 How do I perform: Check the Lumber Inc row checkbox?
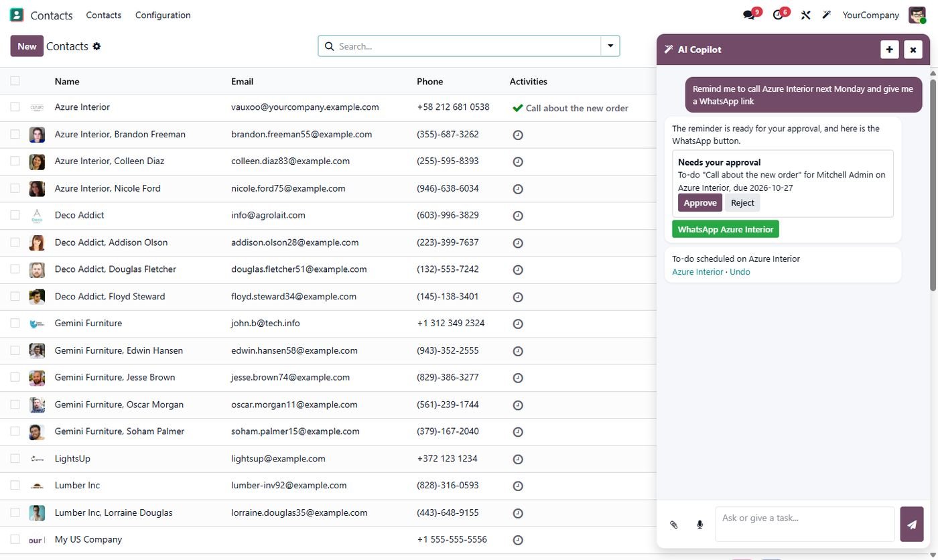(x=15, y=485)
